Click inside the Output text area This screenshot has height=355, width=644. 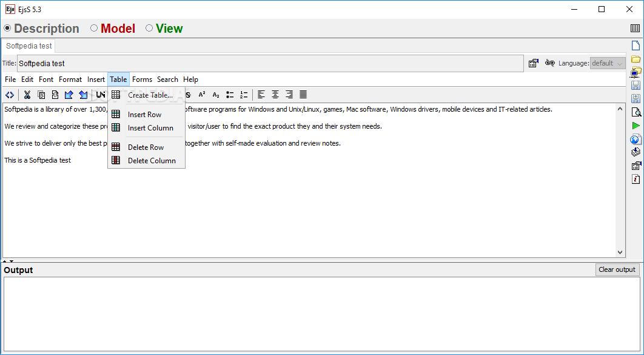321,314
